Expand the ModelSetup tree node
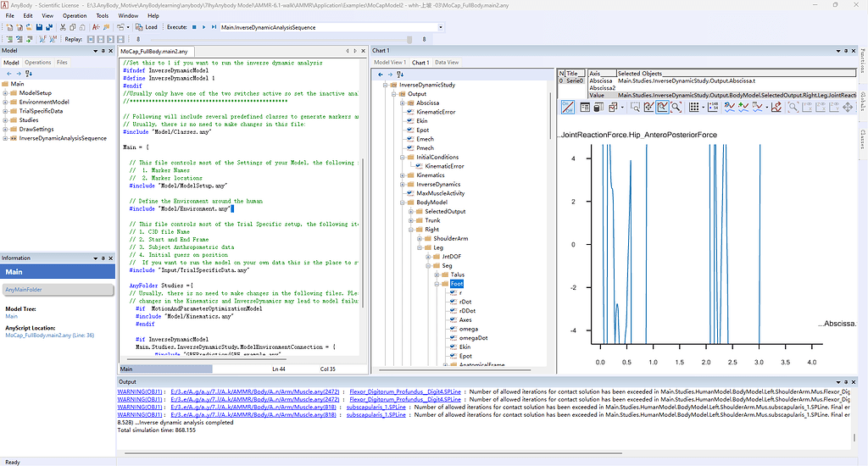 click(6, 92)
